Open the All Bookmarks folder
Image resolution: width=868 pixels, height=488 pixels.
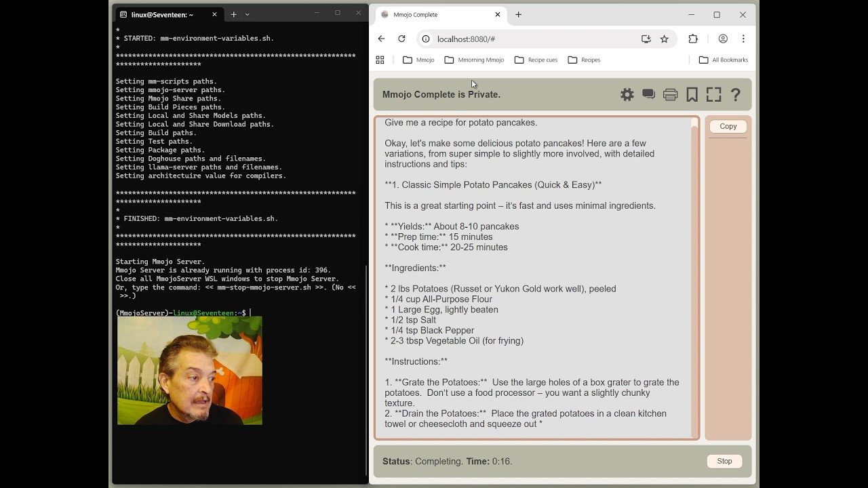point(724,60)
